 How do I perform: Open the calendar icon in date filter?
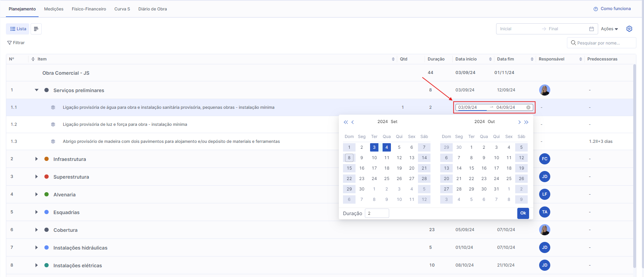[592, 29]
